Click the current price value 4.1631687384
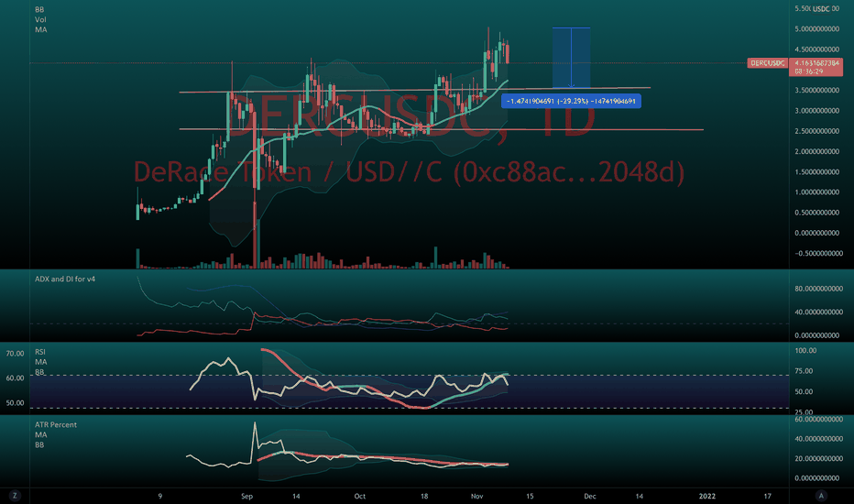Image resolution: width=854 pixels, height=504 pixels. pyautogui.click(x=816, y=63)
